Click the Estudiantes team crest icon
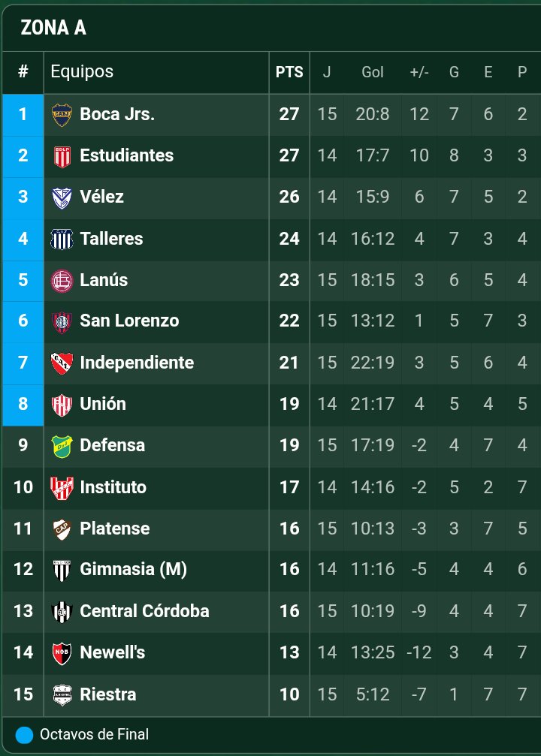Screen dimensions: 541x756 tap(61, 156)
